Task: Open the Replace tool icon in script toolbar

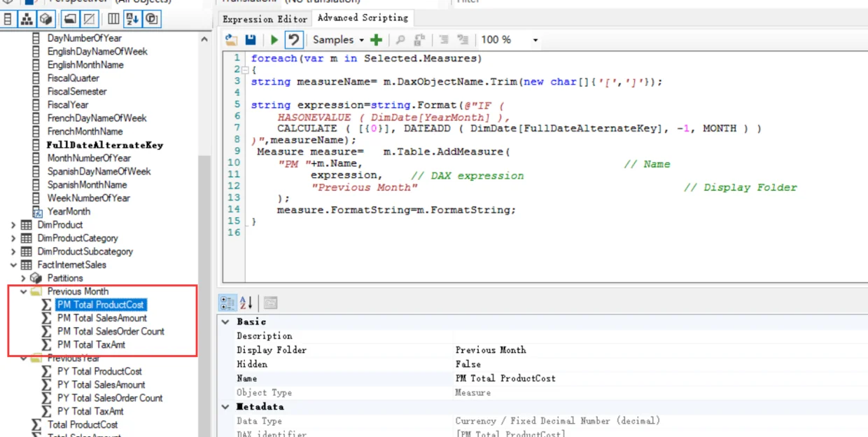Action: pos(419,40)
